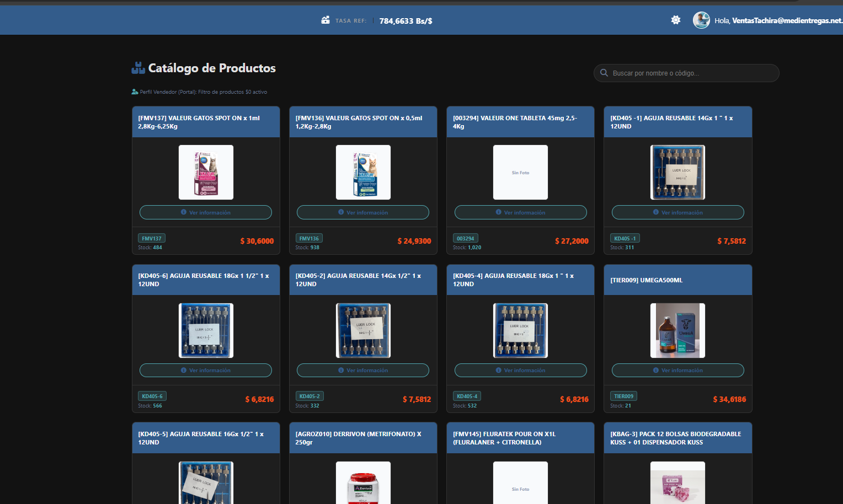
Task: Click the KD405-4 code badge
Action: pos(467,396)
